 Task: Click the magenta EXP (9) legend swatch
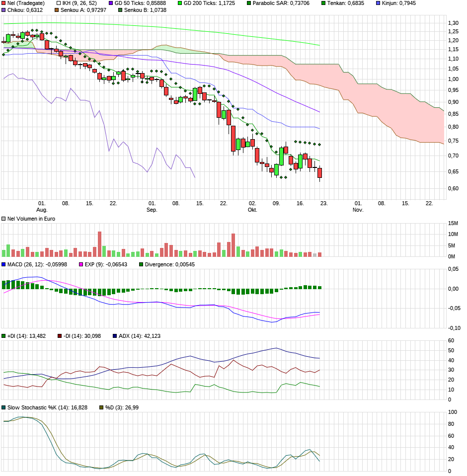(81, 265)
